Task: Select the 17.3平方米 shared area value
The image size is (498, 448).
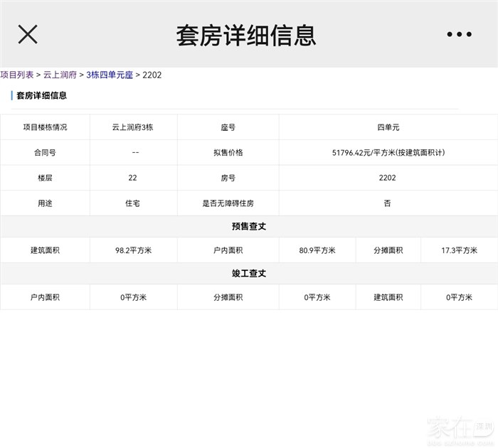Action: [459, 250]
